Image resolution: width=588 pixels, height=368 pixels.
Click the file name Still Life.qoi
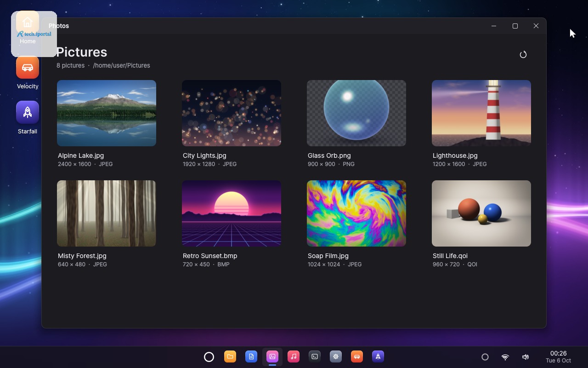(450, 256)
